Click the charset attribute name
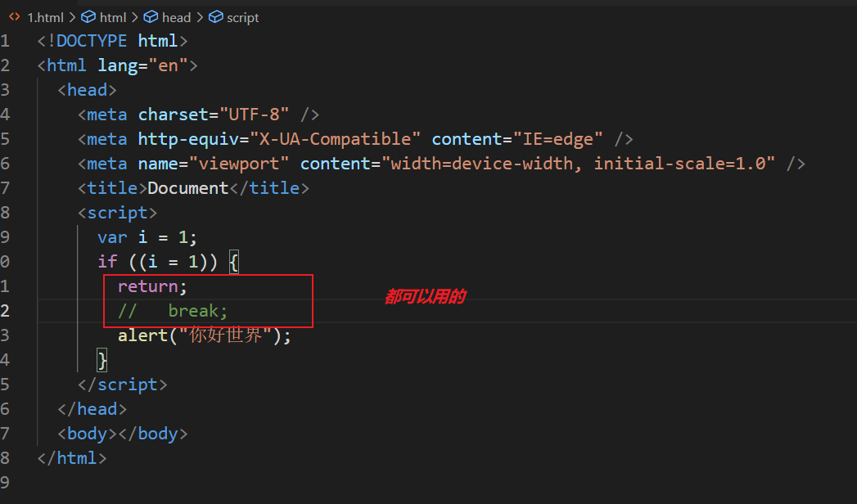Image resolution: width=857 pixels, height=504 pixels. [174, 115]
